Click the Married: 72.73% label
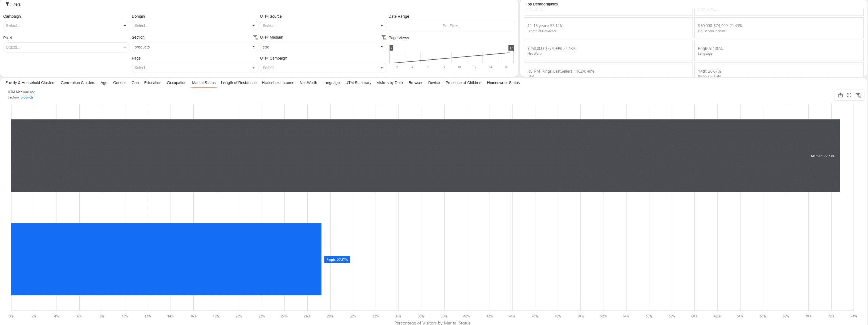Screen dimensions: 868x325 [x=823, y=156]
